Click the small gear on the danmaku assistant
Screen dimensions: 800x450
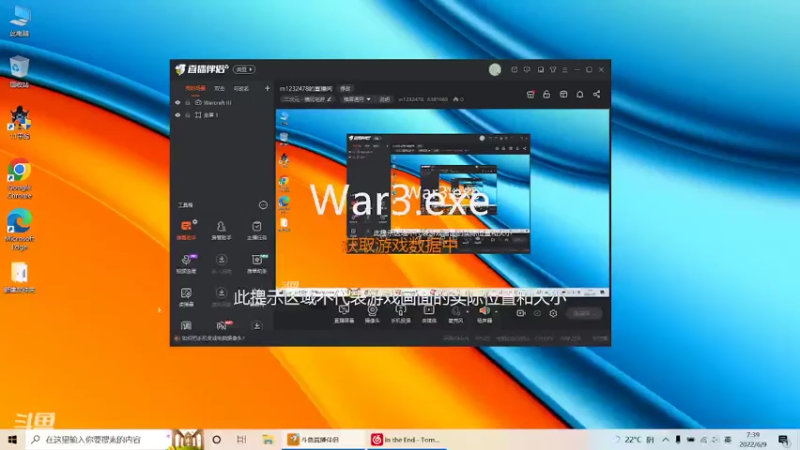click(x=195, y=221)
